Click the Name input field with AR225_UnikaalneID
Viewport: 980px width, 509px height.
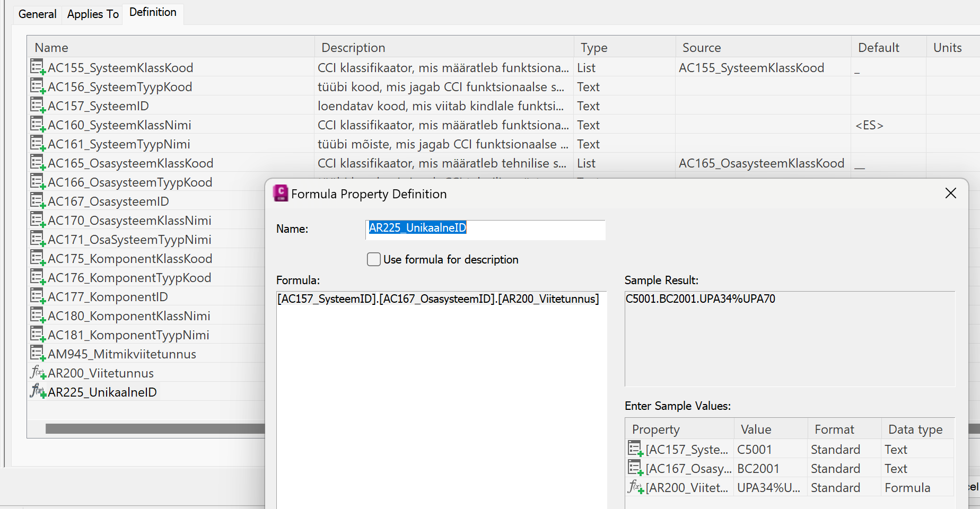pyautogui.click(x=485, y=230)
